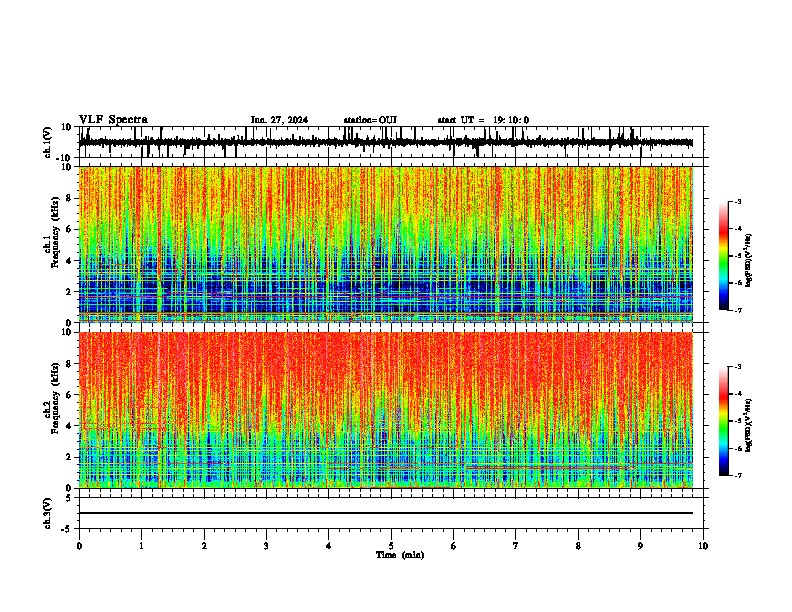Click the ch.1 colorbar log(PSD) label

pos(749,261)
